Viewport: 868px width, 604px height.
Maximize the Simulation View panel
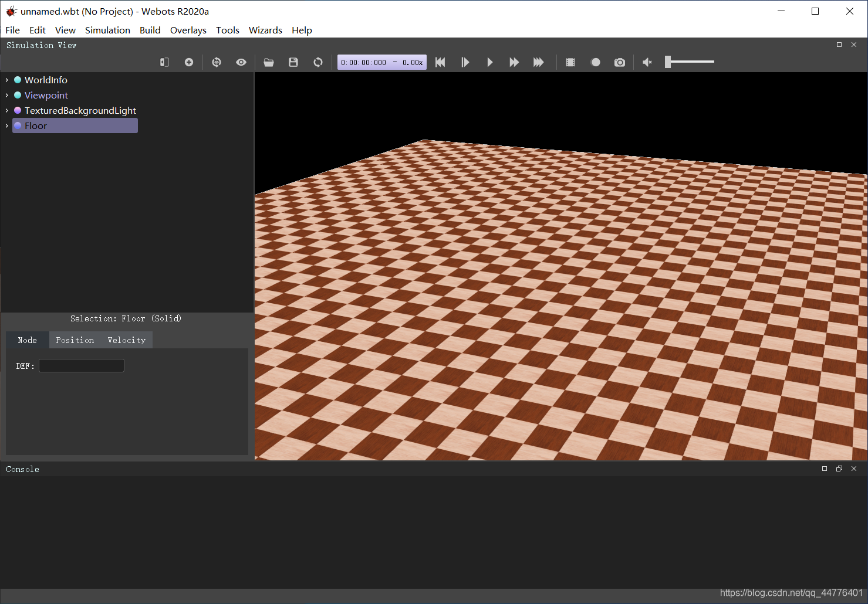pyautogui.click(x=839, y=45)
